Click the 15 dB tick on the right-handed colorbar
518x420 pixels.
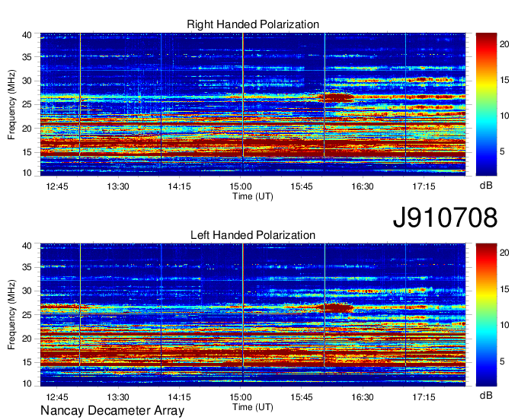click(504, 80)
